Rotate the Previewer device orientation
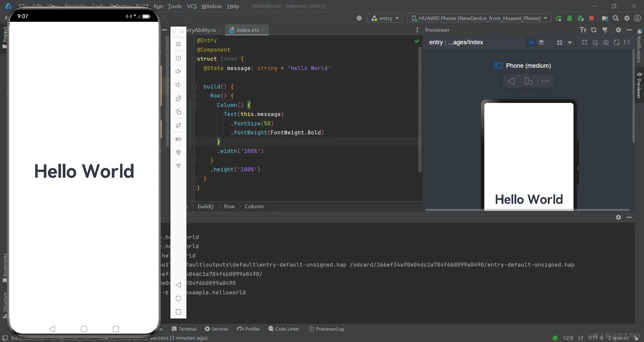The height and width of the screenshot is (342, 644). (x=529, y=81)
